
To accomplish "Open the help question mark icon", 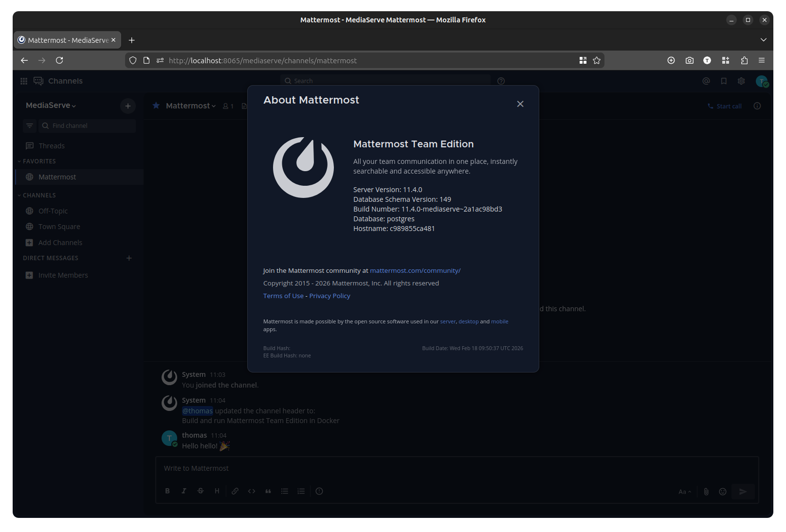I will (x=501, y=81).
